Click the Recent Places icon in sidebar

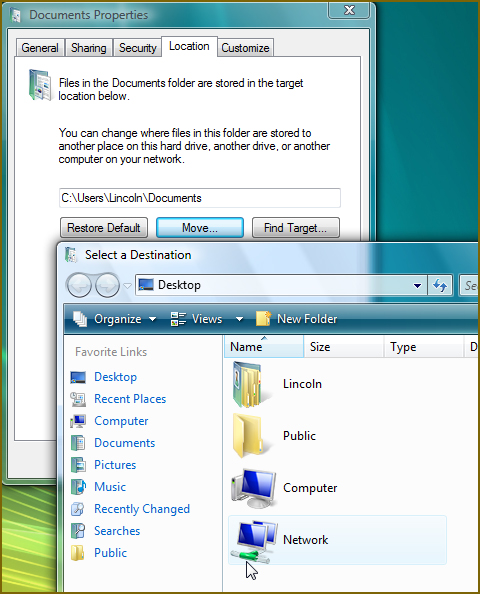tap(78, 399)
